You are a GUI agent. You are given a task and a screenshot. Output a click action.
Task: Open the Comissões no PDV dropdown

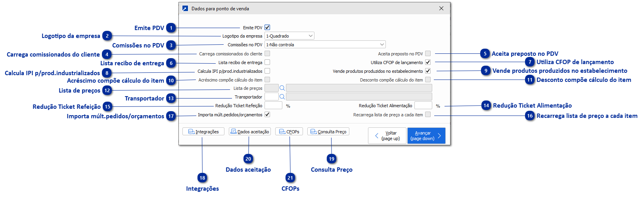click(x=325, y=45)
